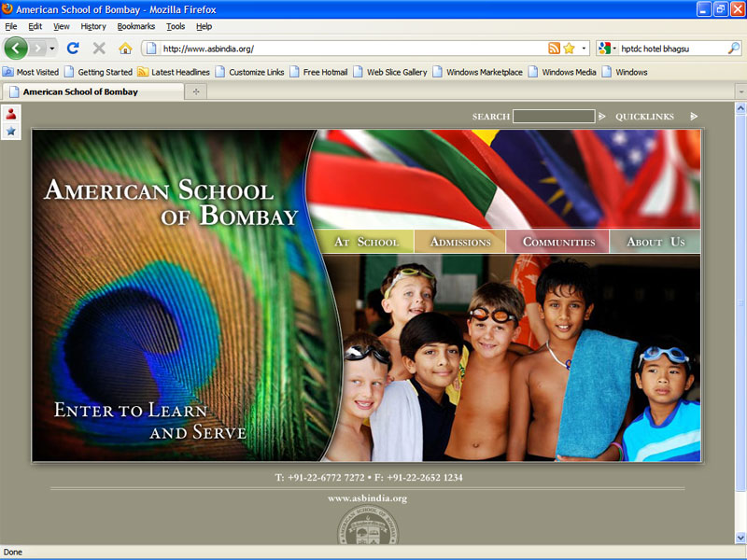This screenshot has height=560, width=747.
Task: Open the Getting Started bookmark
Action: (x=98, y=72)
